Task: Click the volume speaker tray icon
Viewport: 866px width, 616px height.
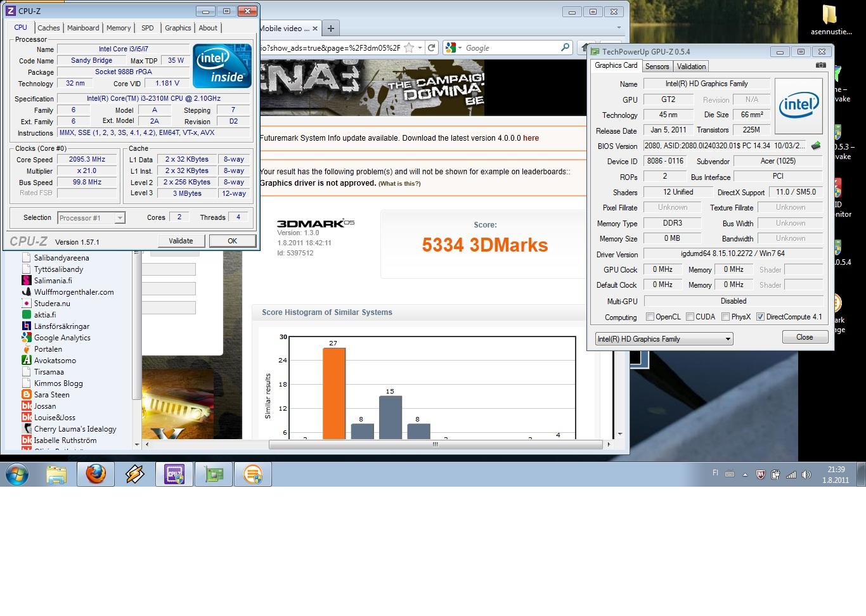Action: [x=806, y=474]
